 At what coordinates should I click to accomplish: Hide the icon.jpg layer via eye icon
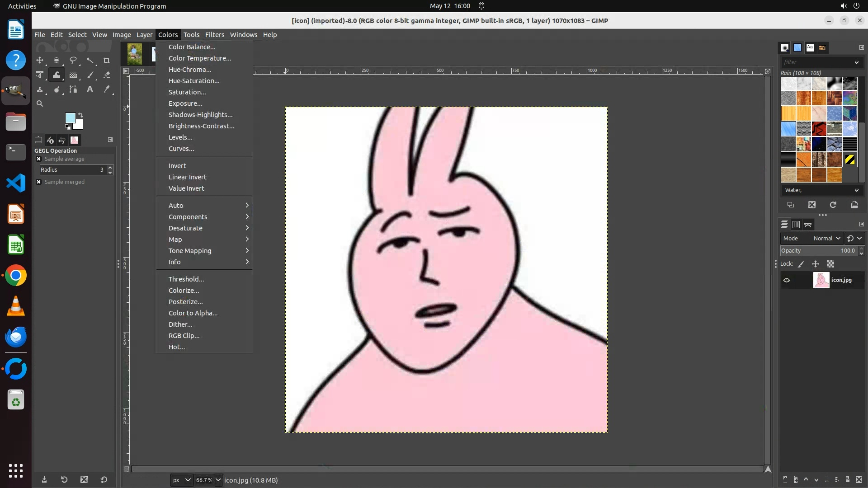[x=787, y=280]
